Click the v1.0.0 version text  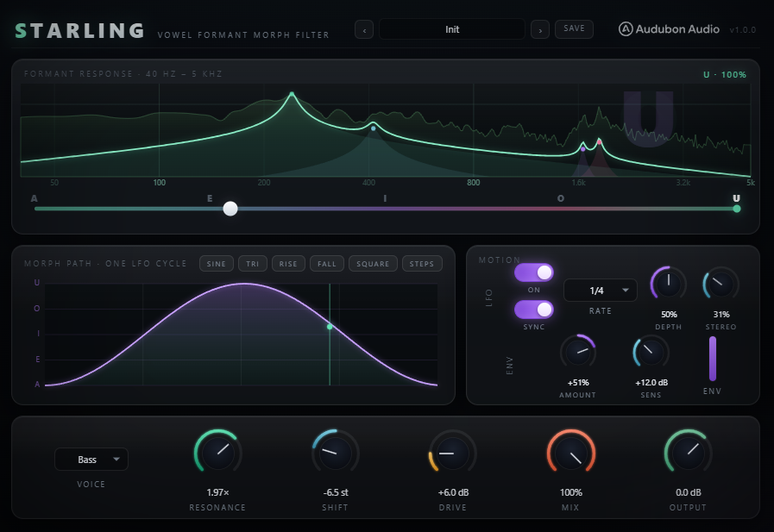click(742, 29)
